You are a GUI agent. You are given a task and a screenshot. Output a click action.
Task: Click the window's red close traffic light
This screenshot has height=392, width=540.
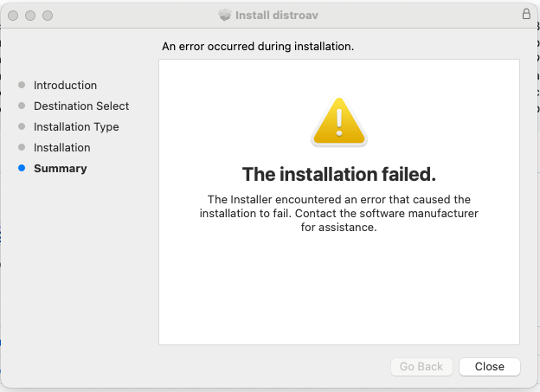pyautogui.click(x=13, y=16)
